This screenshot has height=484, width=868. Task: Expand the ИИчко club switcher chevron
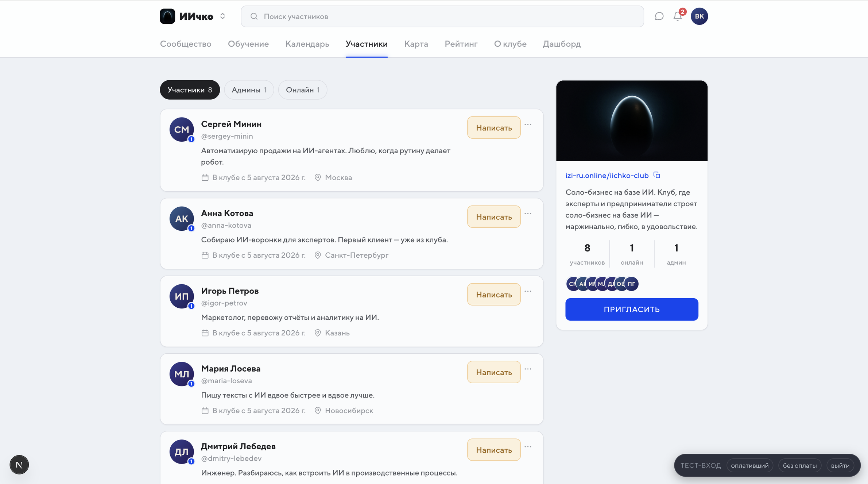[222, 16]
